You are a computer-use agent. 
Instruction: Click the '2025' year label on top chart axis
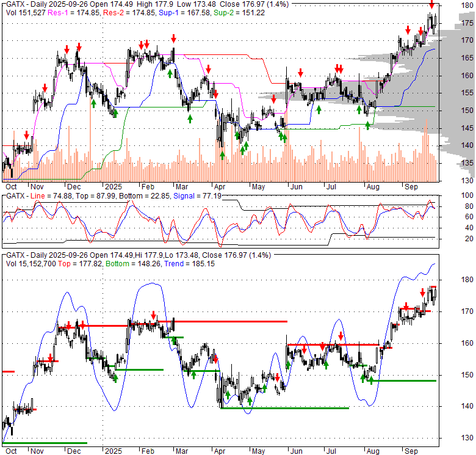(114, 187)
